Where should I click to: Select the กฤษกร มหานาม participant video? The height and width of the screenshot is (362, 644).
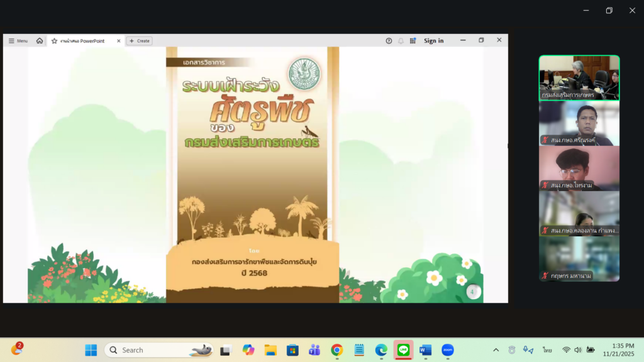[x=579, y=258]
